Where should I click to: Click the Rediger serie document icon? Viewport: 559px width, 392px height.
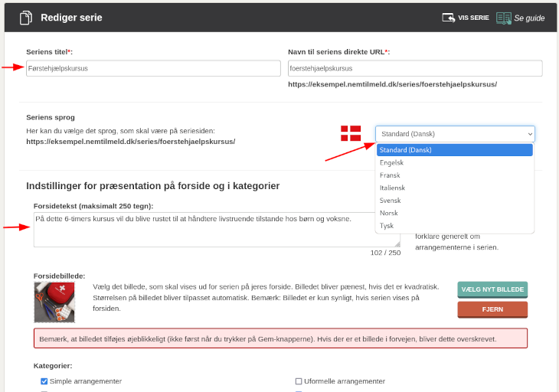26,18
